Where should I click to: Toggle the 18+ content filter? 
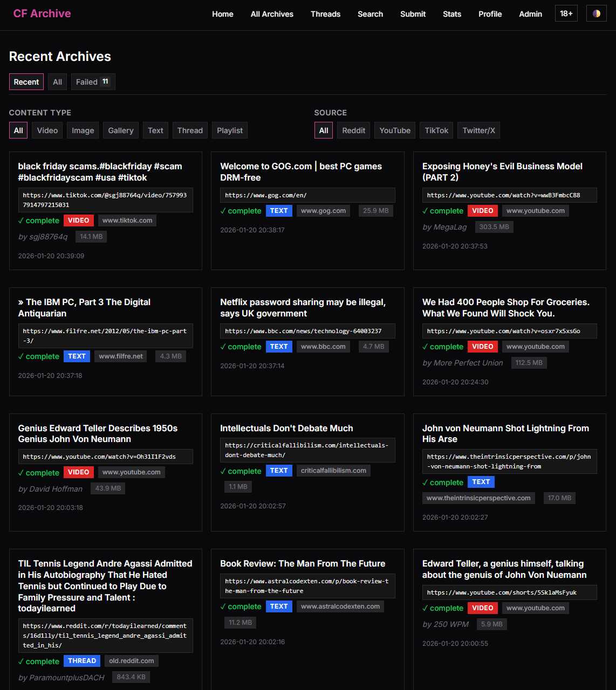[x=566, y=13]
